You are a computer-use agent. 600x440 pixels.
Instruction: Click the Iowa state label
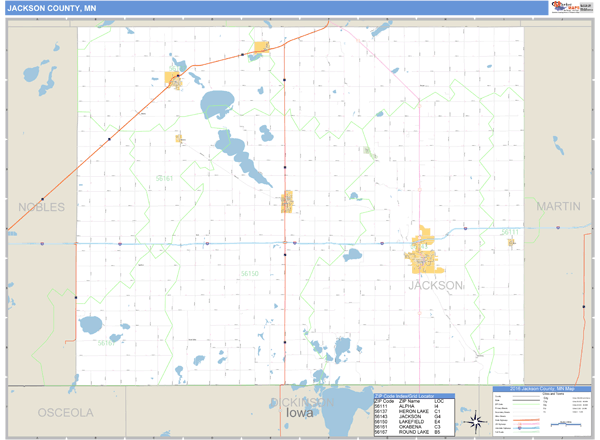pos(299,413)
